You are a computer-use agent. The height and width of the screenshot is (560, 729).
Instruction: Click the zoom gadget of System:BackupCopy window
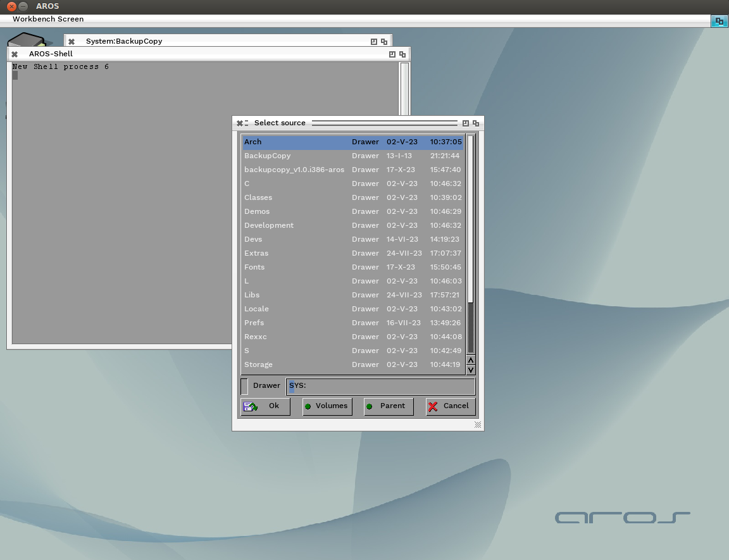coord(374,41)
